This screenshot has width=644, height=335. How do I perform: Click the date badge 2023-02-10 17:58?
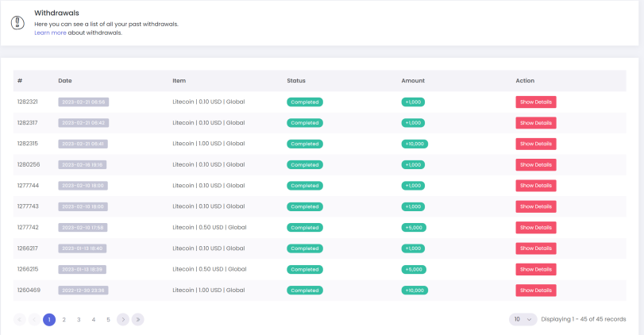83,228
